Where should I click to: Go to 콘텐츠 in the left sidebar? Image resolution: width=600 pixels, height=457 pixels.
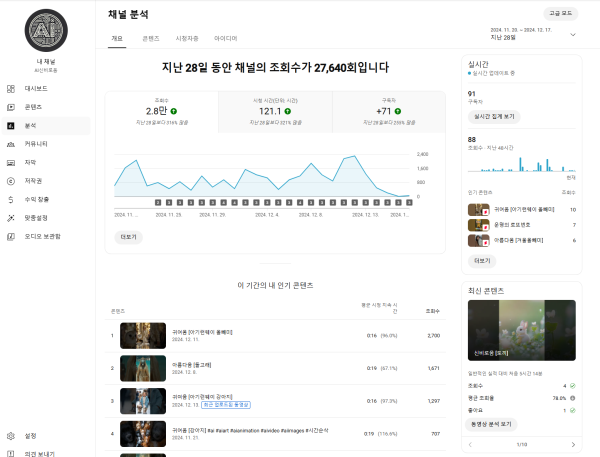pyautogui.click(x=33, y=107)
